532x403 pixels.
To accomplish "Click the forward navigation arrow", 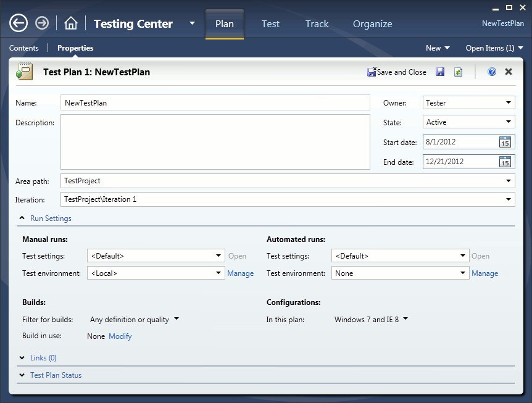I will coord(42,23).
